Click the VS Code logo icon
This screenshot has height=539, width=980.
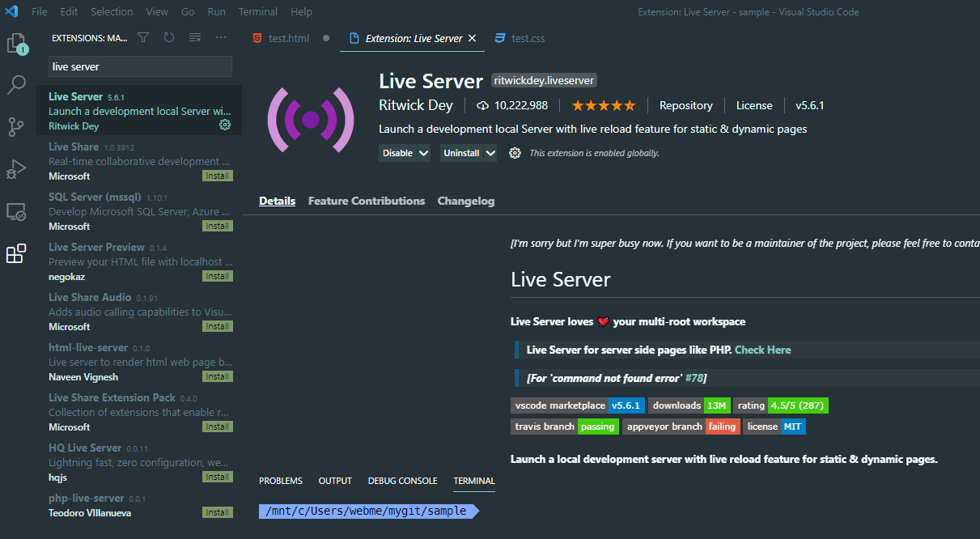click(12, 11)
